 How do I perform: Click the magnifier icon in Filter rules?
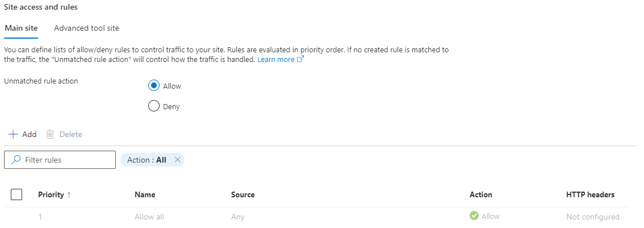coord(16,160)
